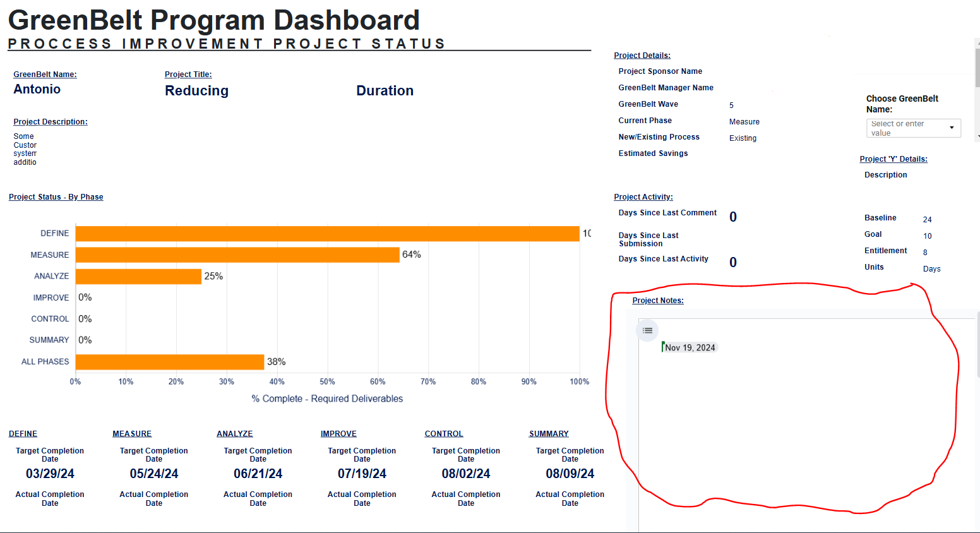Click the GreenBelt Manager Name label
Image resolution: width=980 pixels, height=533 pixels.
coord(666,88)
